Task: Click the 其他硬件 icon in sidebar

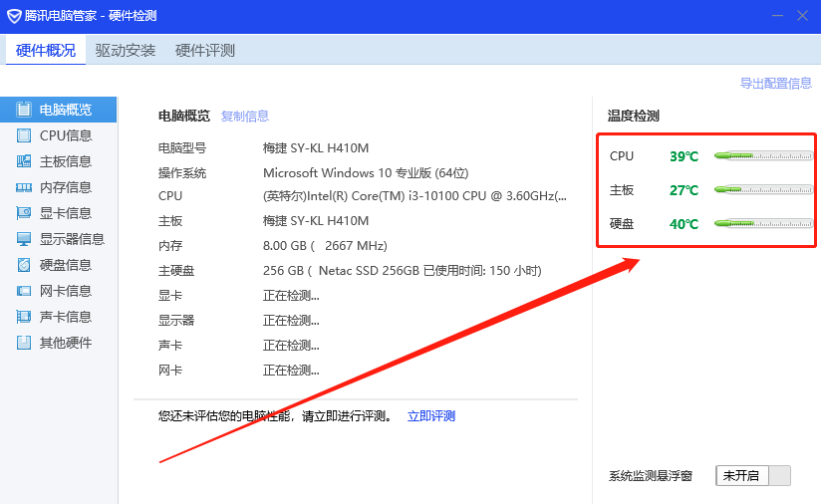Action: (24, 343)
